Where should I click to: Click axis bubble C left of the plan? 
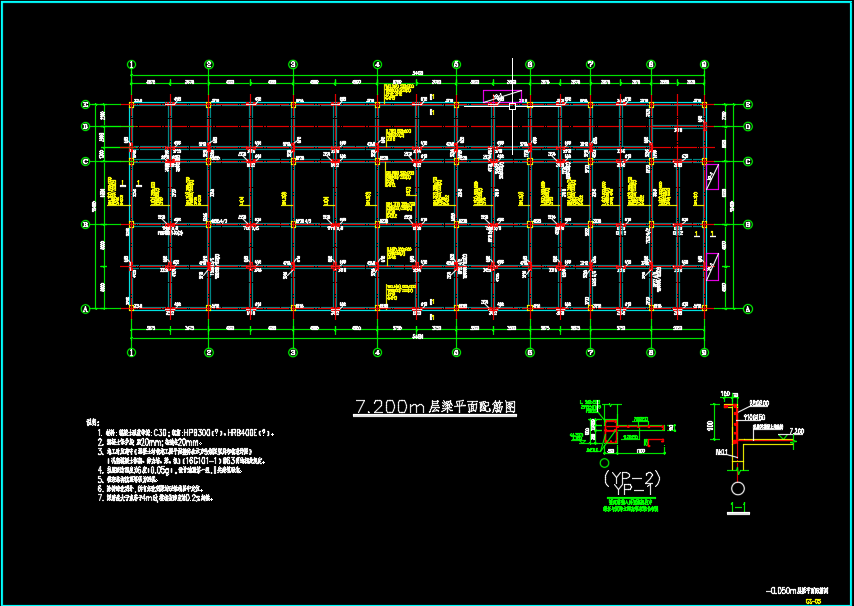pos(86,161)
